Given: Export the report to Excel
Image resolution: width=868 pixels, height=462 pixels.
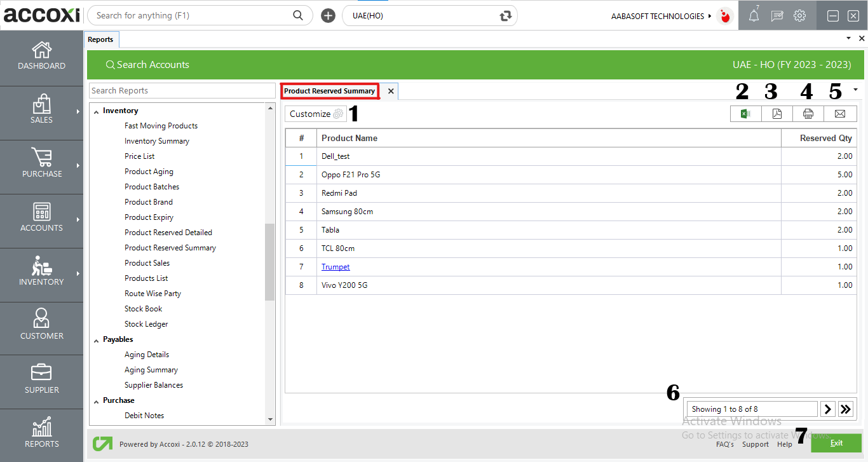Looking at the screenshot, I should [745, 113].
